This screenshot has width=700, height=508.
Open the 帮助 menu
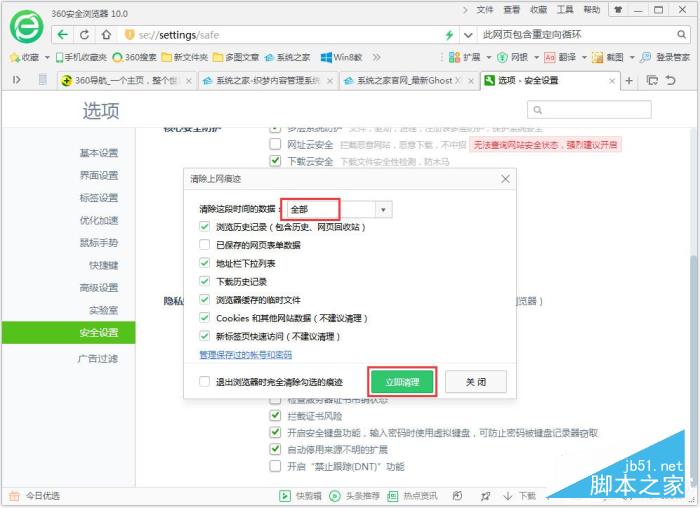pyautogui.click(x=592, y=9)
